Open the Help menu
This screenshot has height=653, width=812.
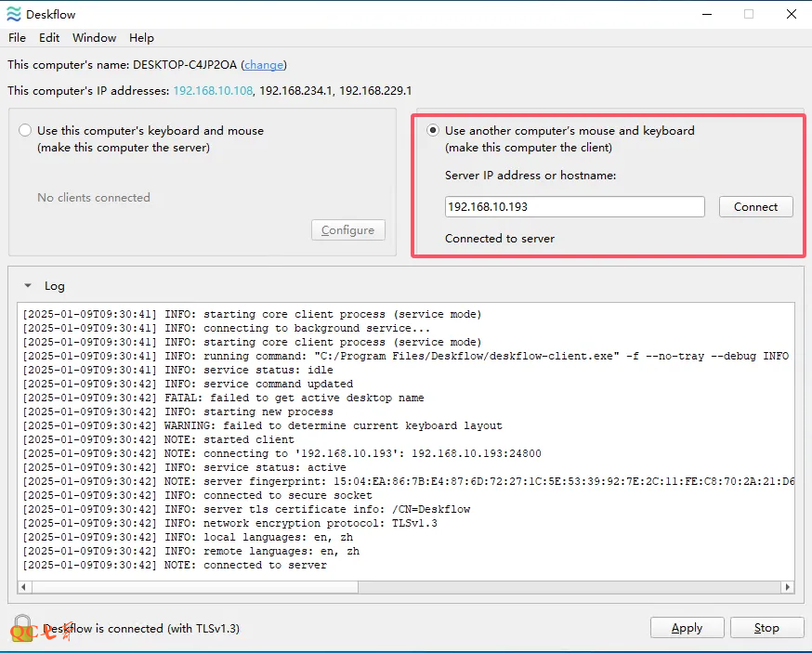(x=141, y=38)
